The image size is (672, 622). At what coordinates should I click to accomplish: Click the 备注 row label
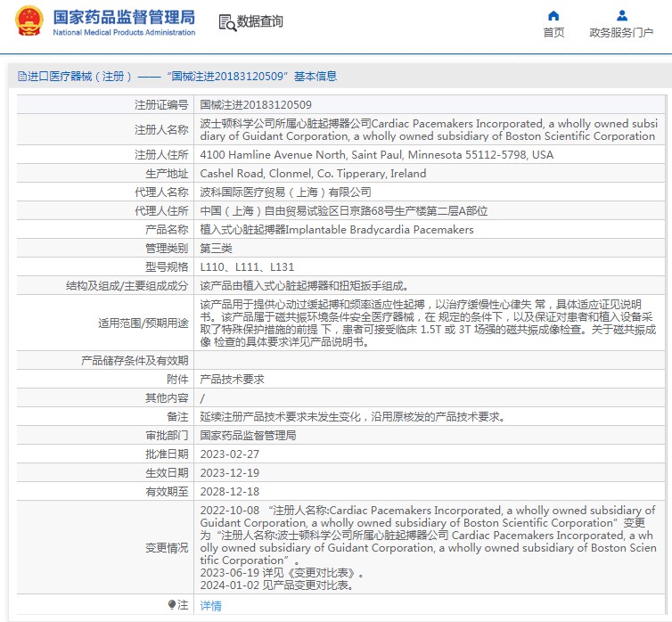[x=177, y=417]
